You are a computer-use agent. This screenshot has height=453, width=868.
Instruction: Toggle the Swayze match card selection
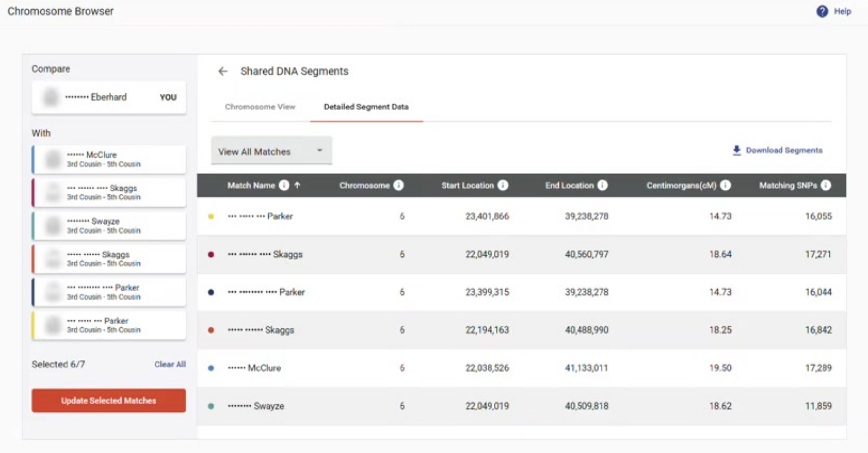click(x=109, y=226)
